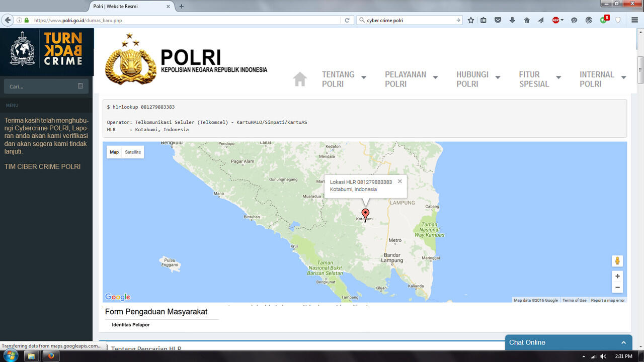Zoom in on the map
This screenshot has height=362, width=644.
pos(617,276)
